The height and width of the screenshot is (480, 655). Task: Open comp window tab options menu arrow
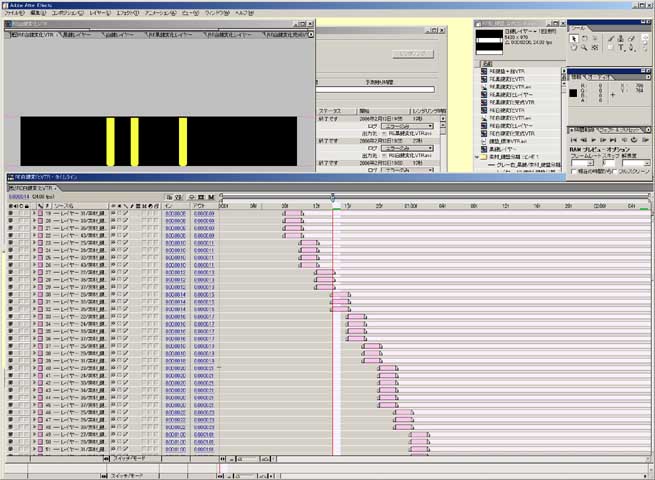(x=310, y=35)
